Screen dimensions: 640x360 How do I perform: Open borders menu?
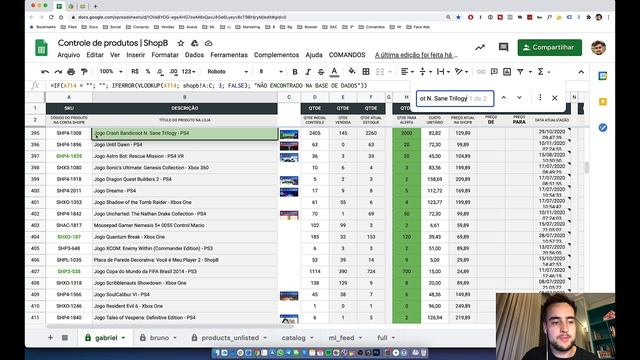point(366,72)
